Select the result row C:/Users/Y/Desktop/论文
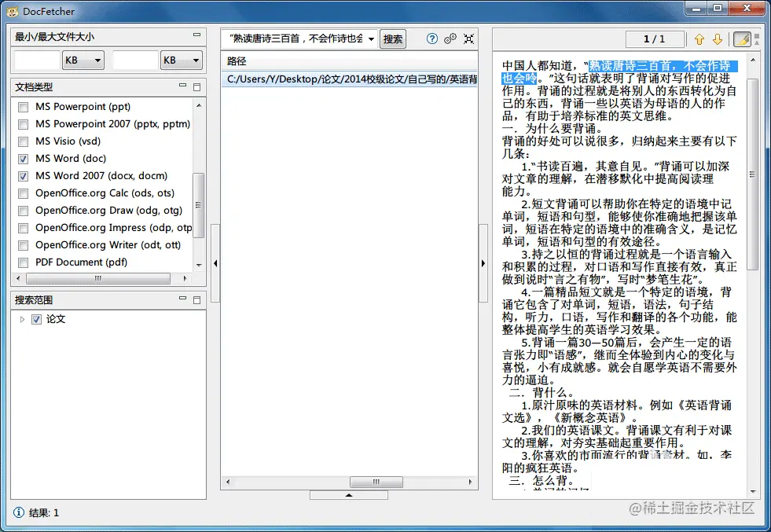The image size is (771, 532). click(349, 79)
